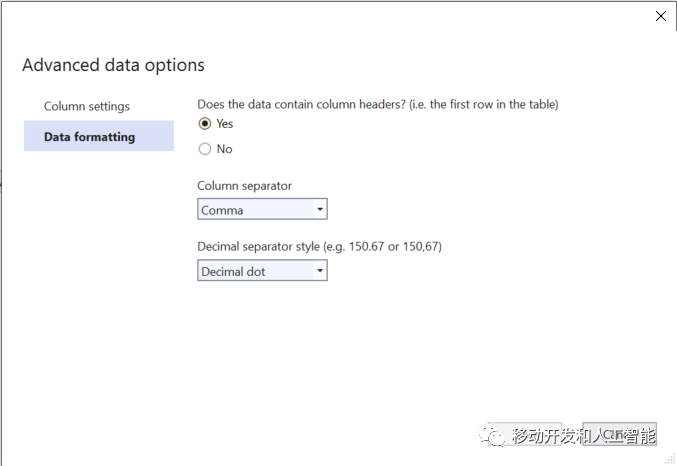The height and width of the screenshot is (466, 677).
Task: Click the Column separator label
Action: tap(245, 186)
